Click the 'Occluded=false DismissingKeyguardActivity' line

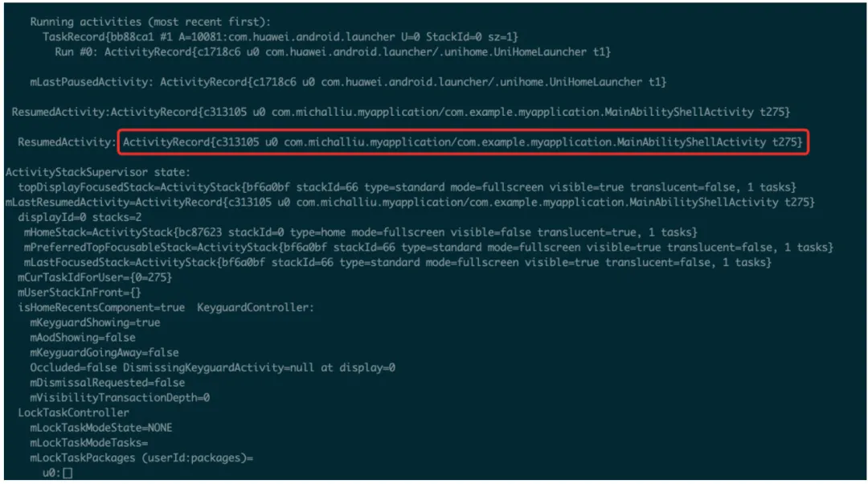point(212,367)
